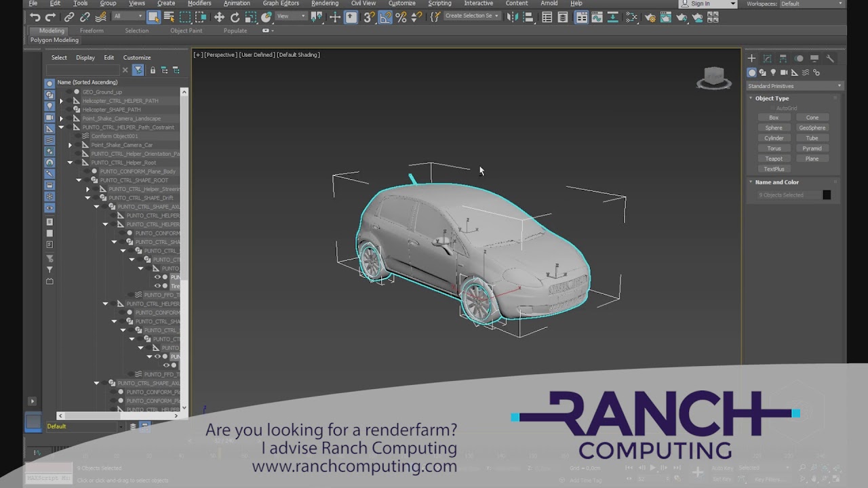The width and height of the screenshot is (868, 488).
Task: Click the Undo arrow icon
Action: point(35,18)
